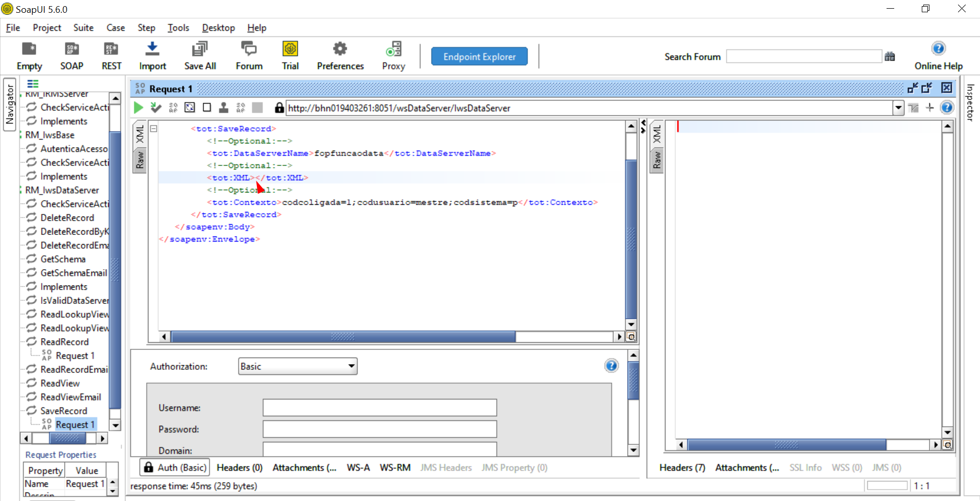Click the Import project icon
The height and width of the screenshot is (501, 980).
(x=153, y=56)
